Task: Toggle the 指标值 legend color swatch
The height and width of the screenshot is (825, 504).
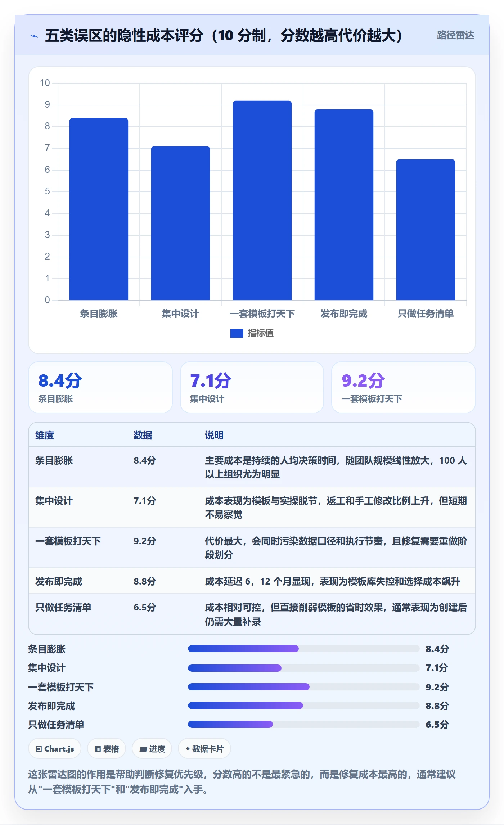Action: (237, 333)
